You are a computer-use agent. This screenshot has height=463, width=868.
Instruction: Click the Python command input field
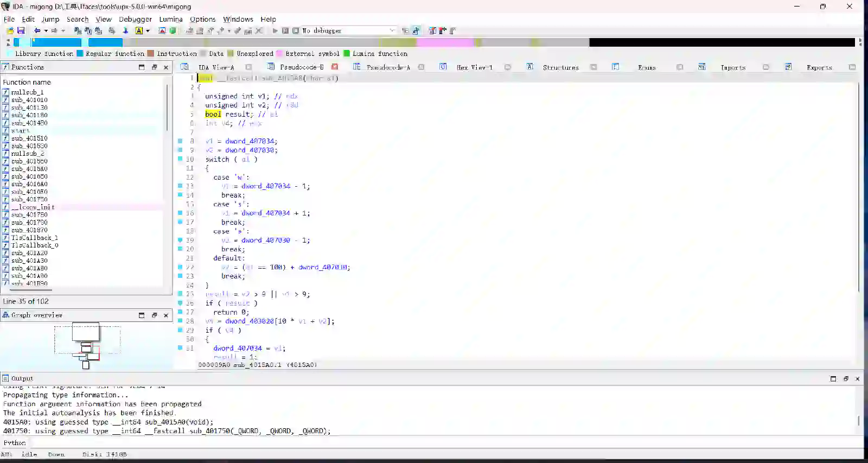point(434,443)
